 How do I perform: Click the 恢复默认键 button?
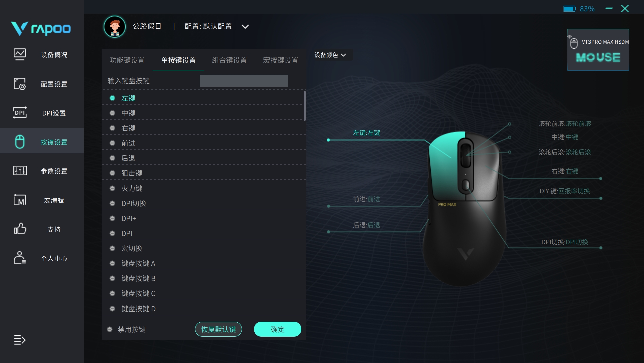[218, 329]
